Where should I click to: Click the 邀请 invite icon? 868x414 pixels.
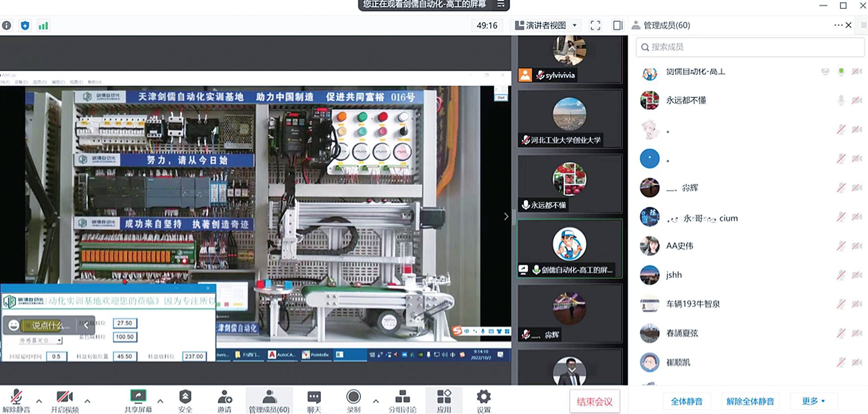click(225, 401)
